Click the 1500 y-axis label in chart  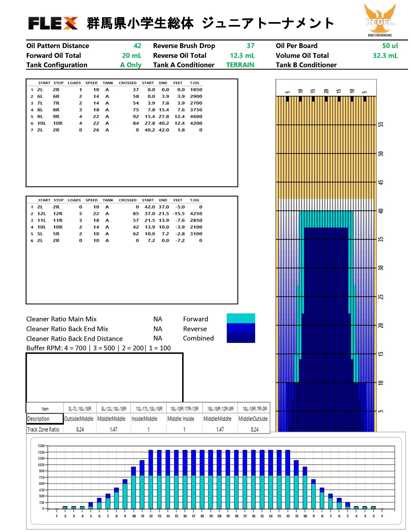click(x=41, y=446)
